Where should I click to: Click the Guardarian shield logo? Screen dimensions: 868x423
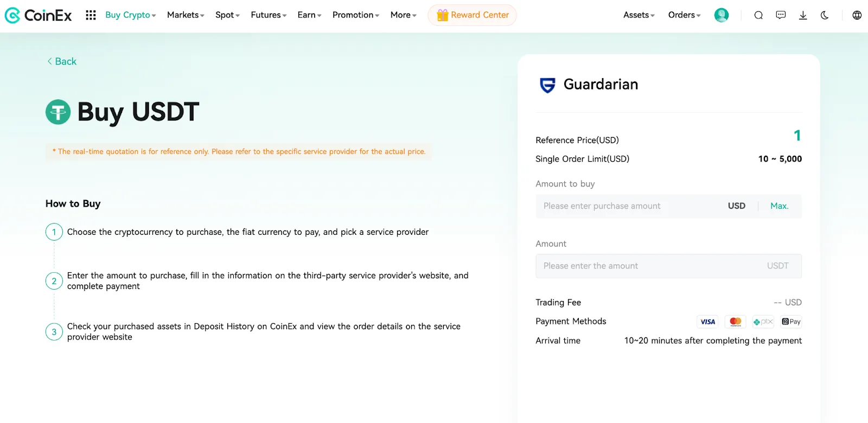pyautogui.click(x=547, y=85)
